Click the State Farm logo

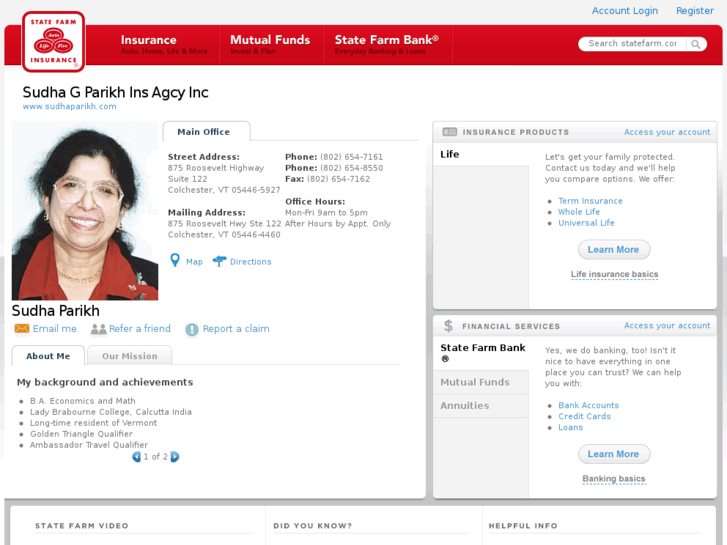[x=54, y=43]
